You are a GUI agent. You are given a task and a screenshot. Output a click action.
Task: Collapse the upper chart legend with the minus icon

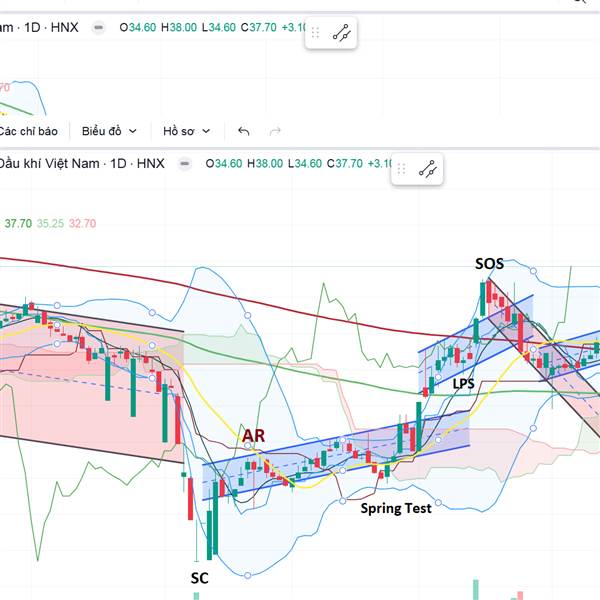click(x=99, y=28)
